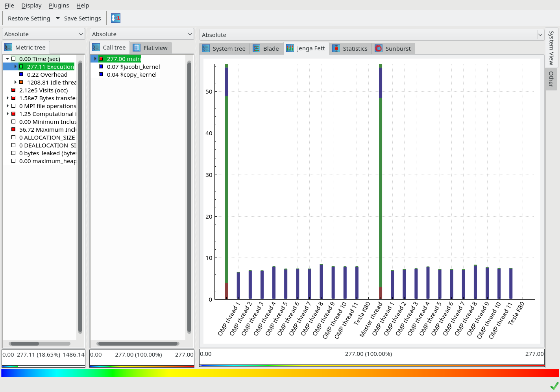Image resolution: width=560 pixels, height=392 pixels.
Task: Click the synchronize state toolbar icon
Action: point(116,18)
